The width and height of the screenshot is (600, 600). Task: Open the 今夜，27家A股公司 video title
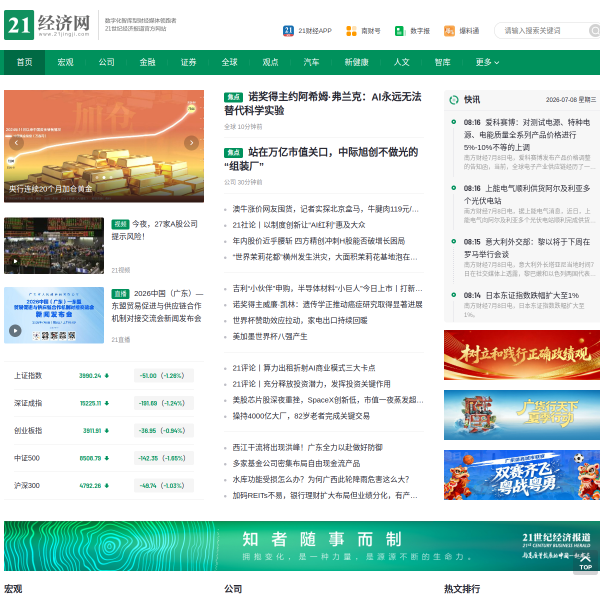(x=155, y=230)
